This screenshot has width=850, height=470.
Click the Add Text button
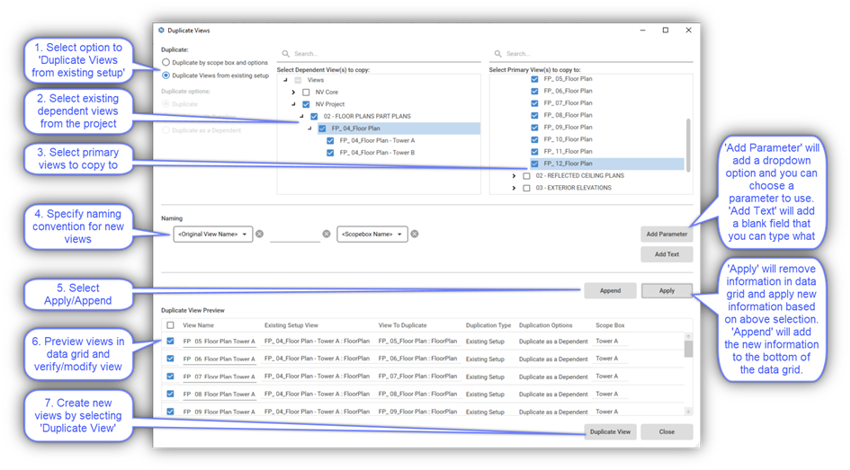point(667,254)
